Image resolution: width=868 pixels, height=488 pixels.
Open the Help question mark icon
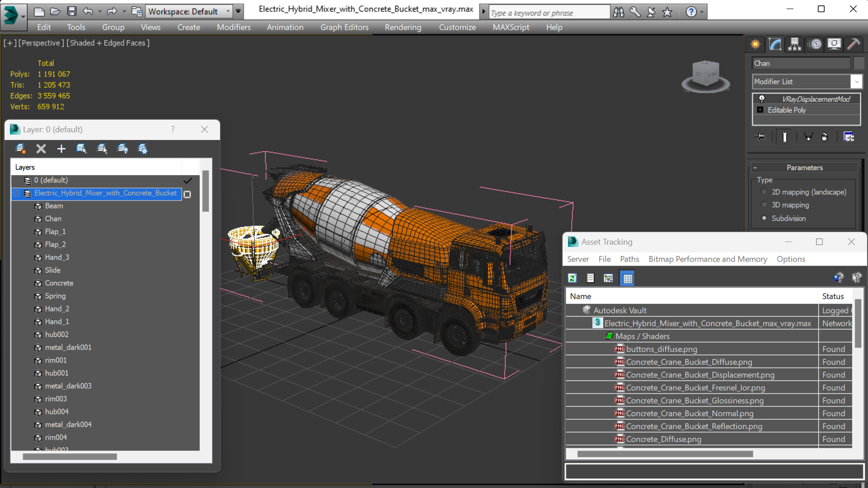coord(691,12)
